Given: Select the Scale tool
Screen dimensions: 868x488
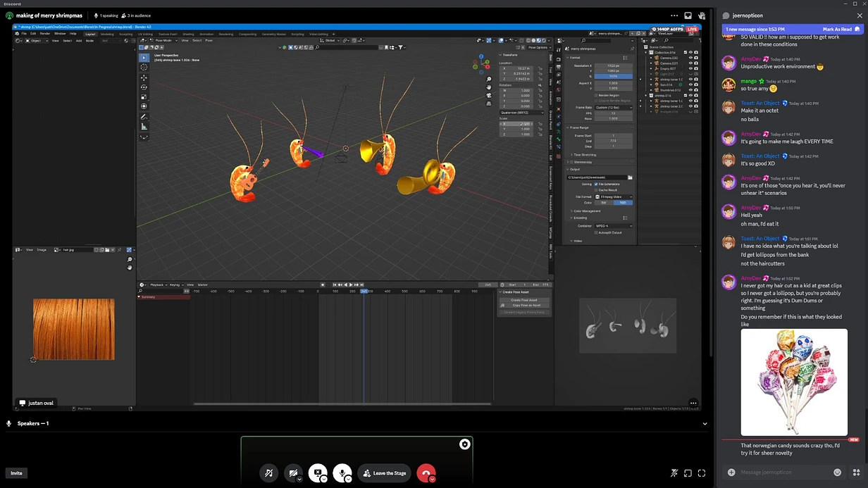Looking at the screenshot, I should pyautogui.click(x=144, y=97).
